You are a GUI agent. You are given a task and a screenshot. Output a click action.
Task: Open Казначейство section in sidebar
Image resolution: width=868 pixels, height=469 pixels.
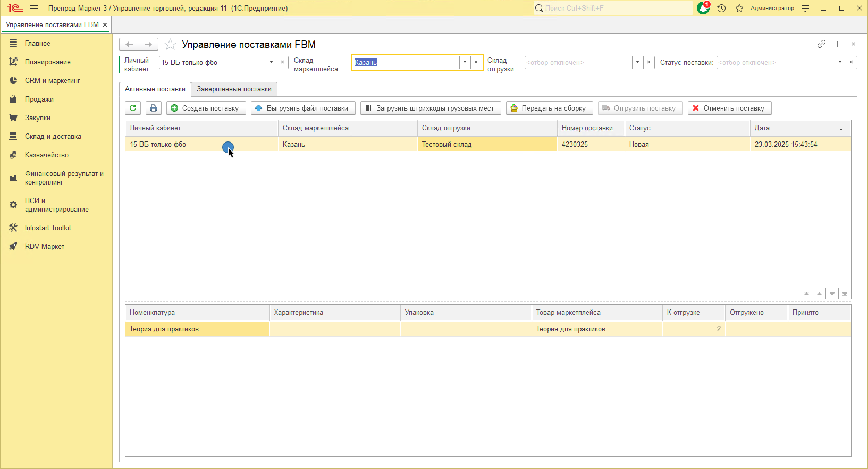(x=56, y=155)
